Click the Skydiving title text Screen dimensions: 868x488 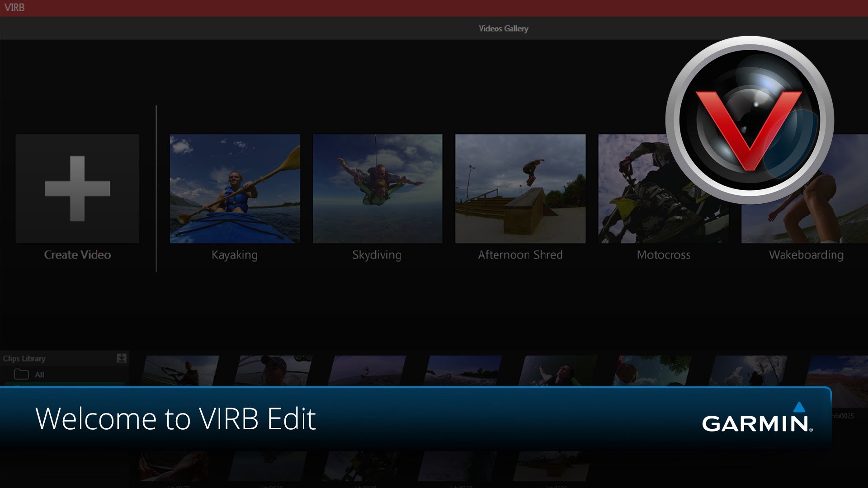377,255
